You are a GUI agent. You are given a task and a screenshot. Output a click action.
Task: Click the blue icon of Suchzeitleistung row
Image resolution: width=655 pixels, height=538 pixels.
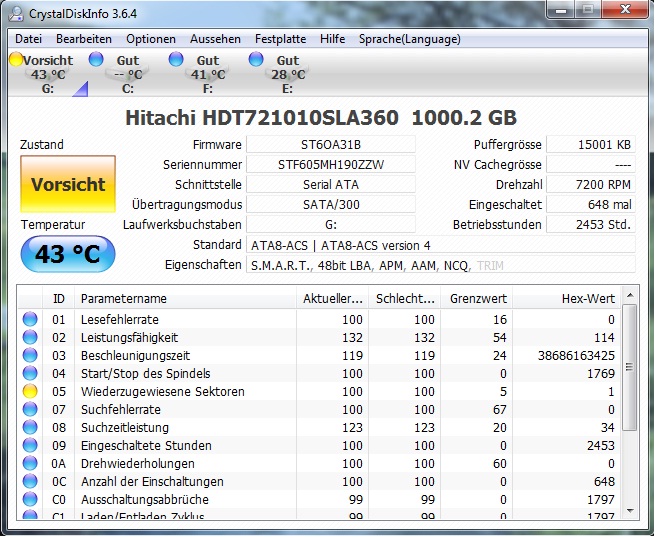pos(30,427)
